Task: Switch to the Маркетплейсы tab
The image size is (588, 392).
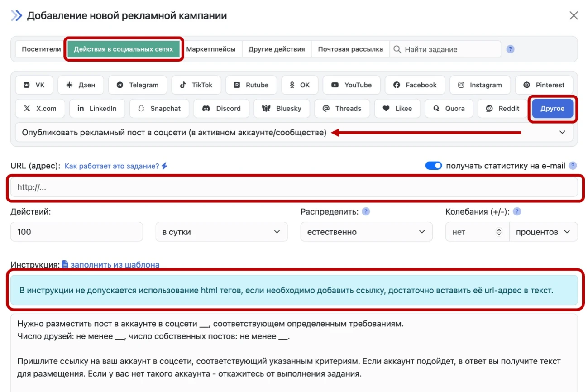Action: pyautogui.click(x=211, y=49)
